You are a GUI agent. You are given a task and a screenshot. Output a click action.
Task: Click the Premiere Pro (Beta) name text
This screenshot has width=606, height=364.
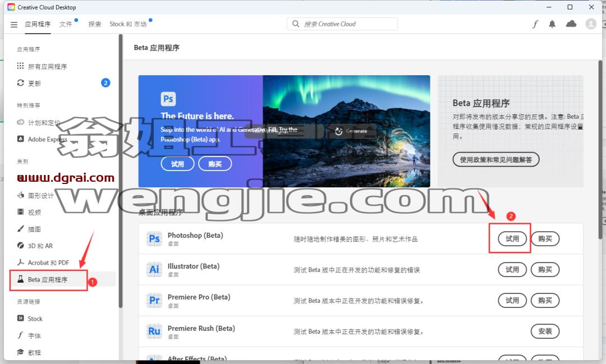coord(199,297)
